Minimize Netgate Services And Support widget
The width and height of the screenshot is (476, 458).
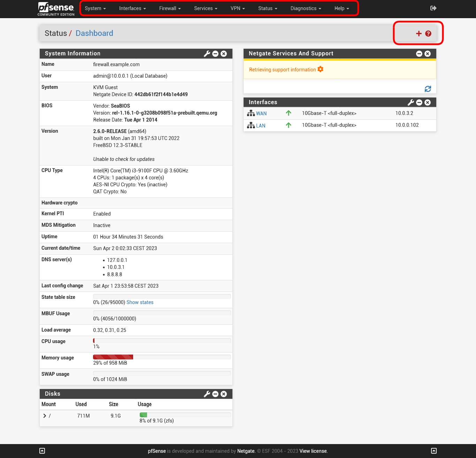tap(419, 54)
